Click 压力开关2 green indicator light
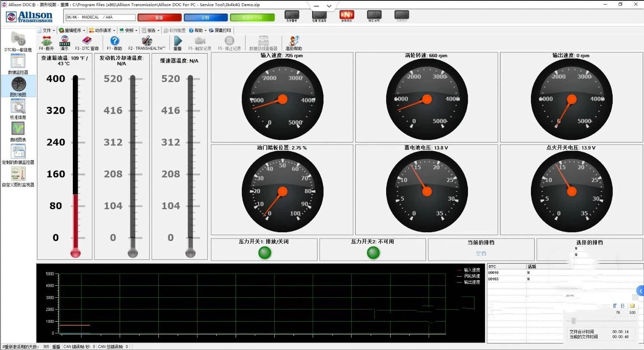 tap(373, 252)
